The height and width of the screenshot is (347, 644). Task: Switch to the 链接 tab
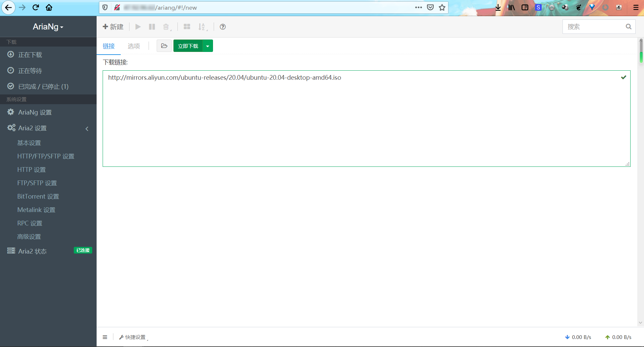tap(109, 46)
